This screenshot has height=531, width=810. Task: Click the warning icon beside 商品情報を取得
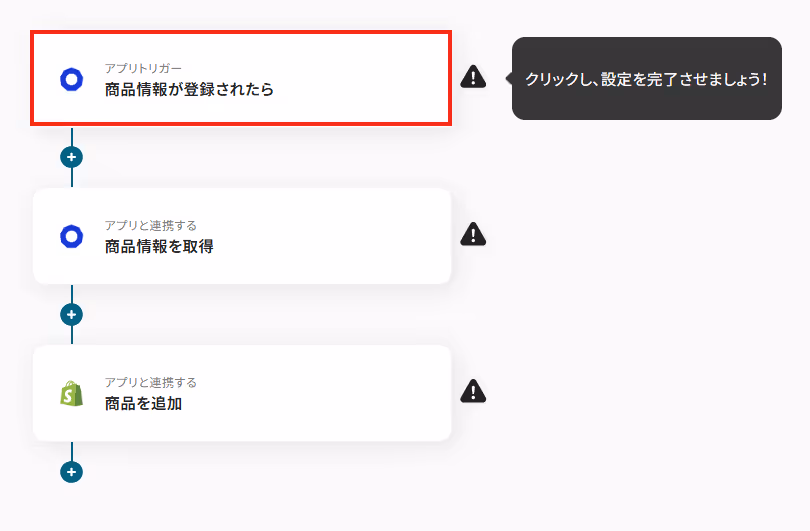point(473,234)
